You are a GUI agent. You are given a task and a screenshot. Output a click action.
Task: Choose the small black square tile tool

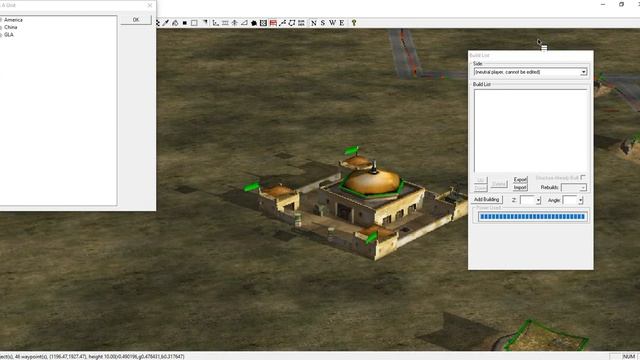[x=184, y=23]
